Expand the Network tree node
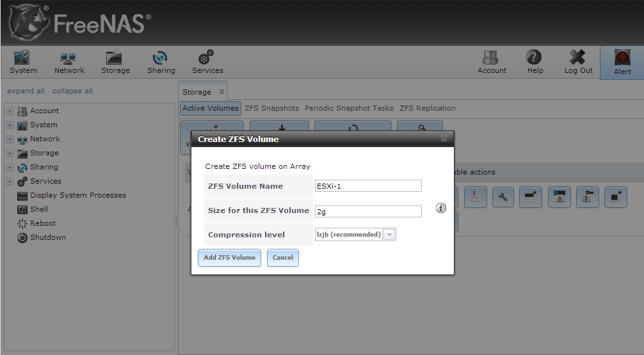 [10, 139]
